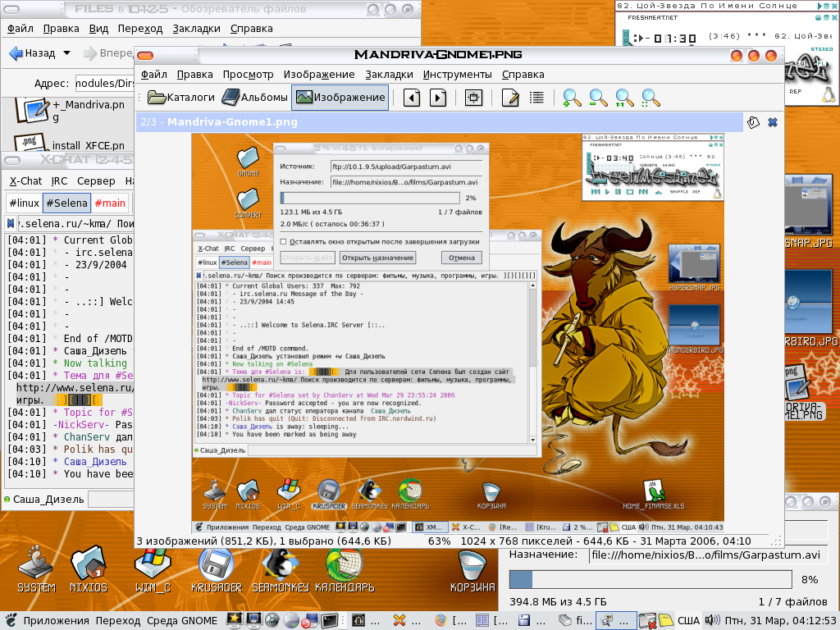Go to previous image in gThumb toolbar
Screen dimensions: 840x630
tap(412, 98)
